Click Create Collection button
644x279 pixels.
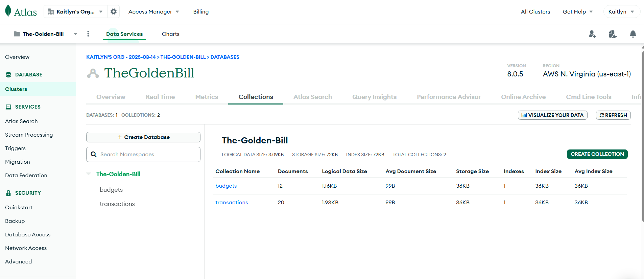[x=597, y=154]
